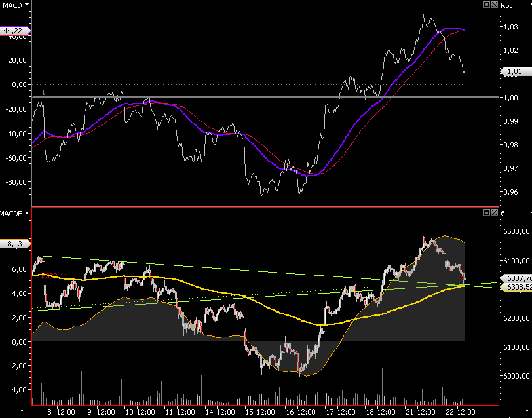Click the 1,03 RSL axis label
Image resolution: width=532 pixels, height=418 pixels.
click(x=510, y=27)
